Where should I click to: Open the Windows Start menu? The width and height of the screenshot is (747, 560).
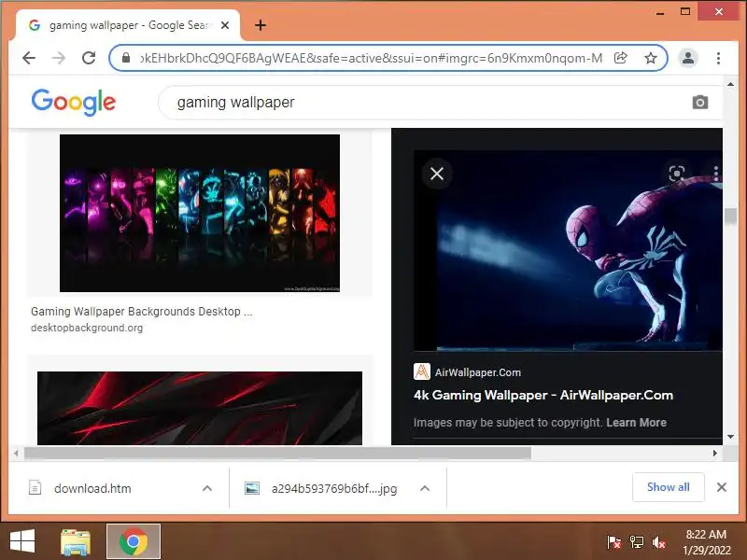[x=21, y=542]
